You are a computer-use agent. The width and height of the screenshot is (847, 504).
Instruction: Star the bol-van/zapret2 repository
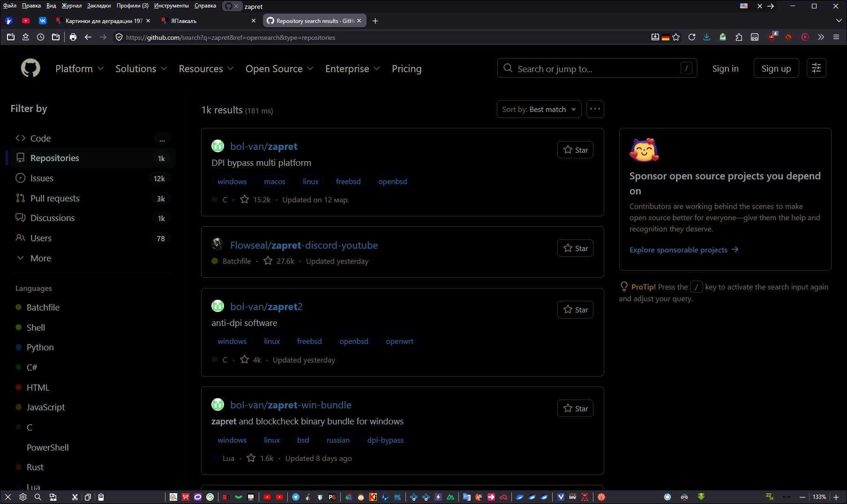coord(575,310)
